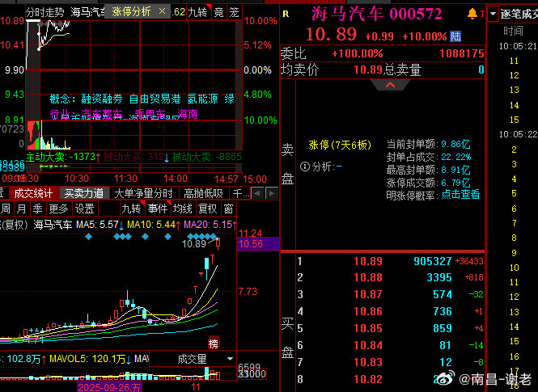Switch to the 成交统计 tab
The width and height of the screenshot is (538, 392).
(33, 194)
